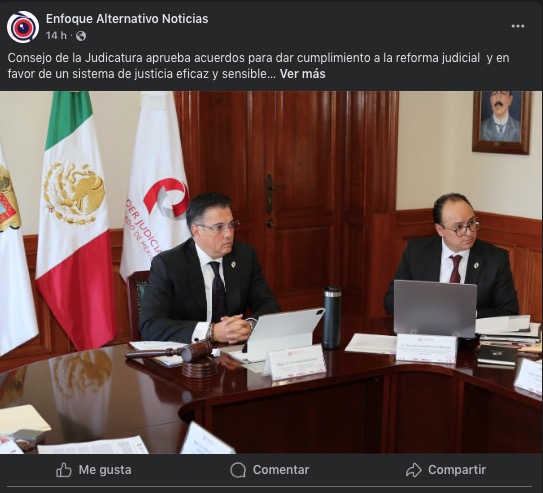Click the man with wooden gavel in photo
This screenshot has height=493, width=543.
208,270
